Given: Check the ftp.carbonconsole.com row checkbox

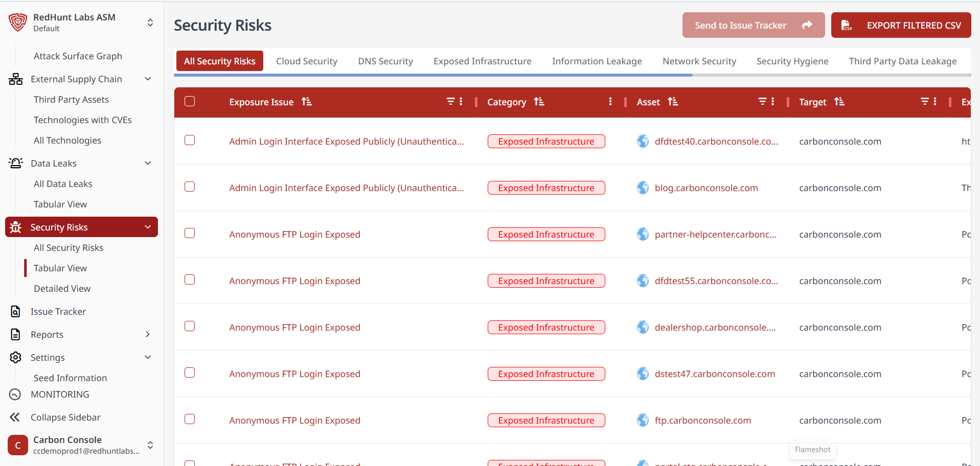Looking at the screenshot, I should 190,419.
